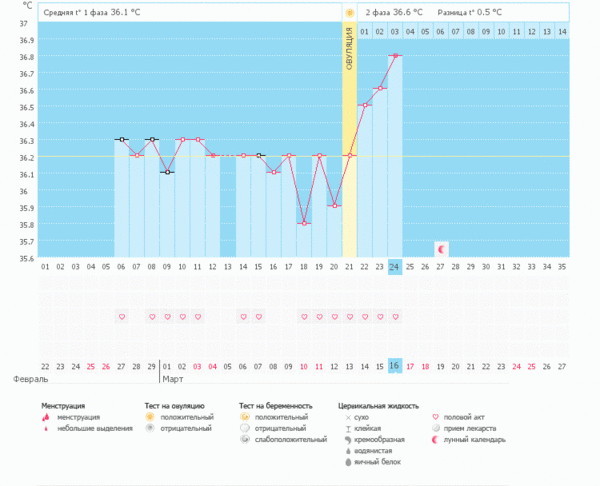Select the 36.6 temperature point on day 23
600x486 pixels.
pyautogui.click(x=380, y=88)
